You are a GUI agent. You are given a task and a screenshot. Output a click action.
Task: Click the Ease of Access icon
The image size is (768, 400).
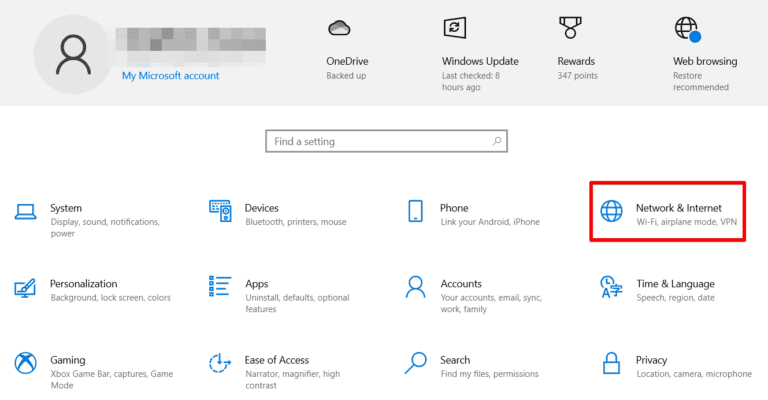point(220,363)
